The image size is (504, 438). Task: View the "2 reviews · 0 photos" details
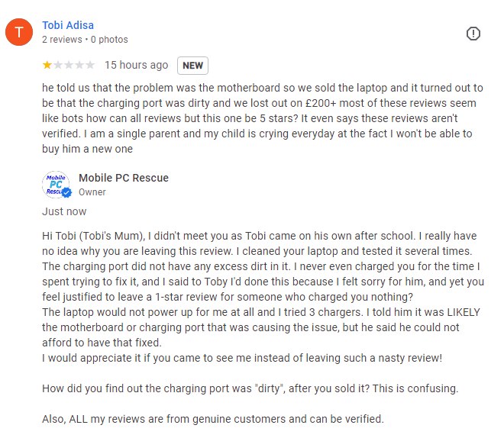click(x=85, y=40)
